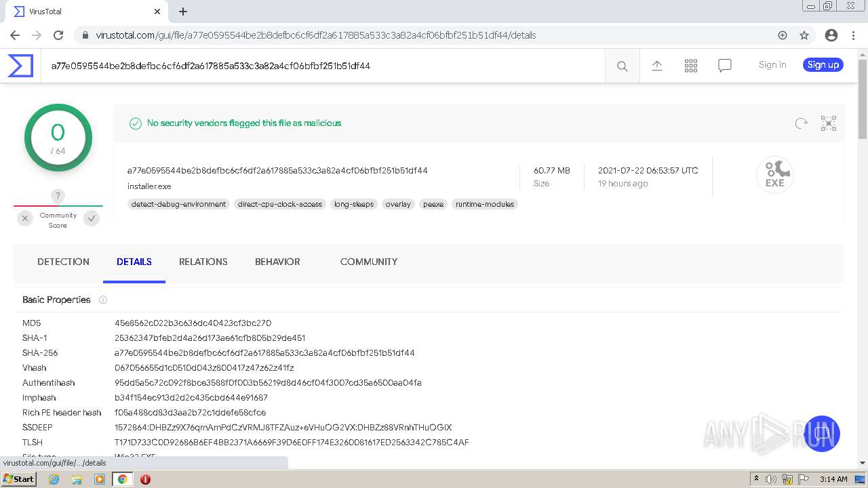Click the 2021-07-22 06:53:57 UTC timestamp
This screenshot has height=488, width=868.
click(648, 171)
